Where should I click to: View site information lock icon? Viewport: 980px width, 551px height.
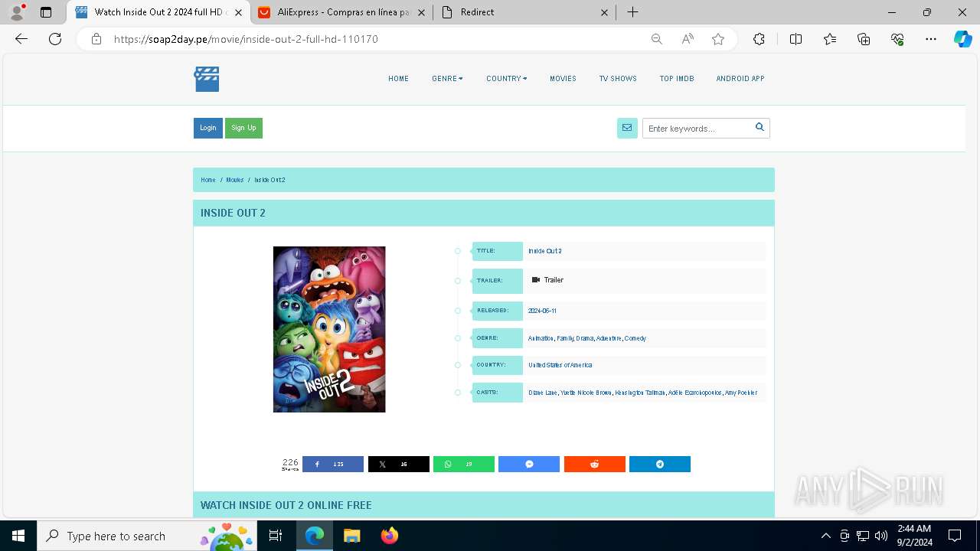click(x=96, y=39)
